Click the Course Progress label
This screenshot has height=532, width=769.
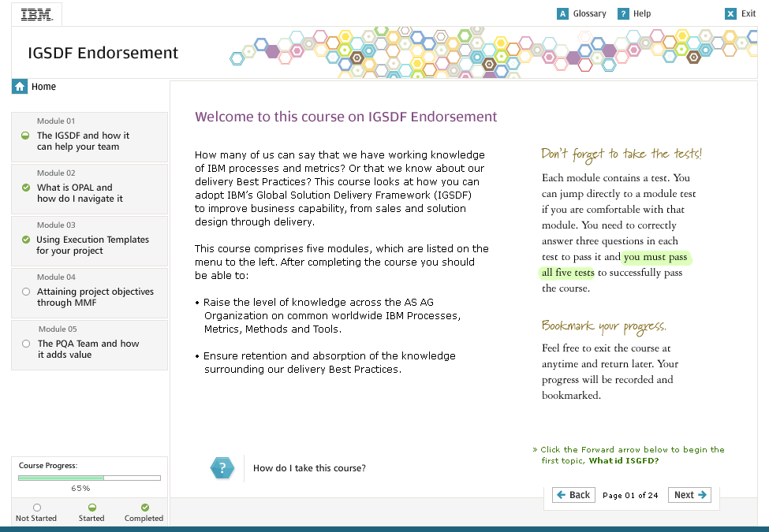point(48,465)
